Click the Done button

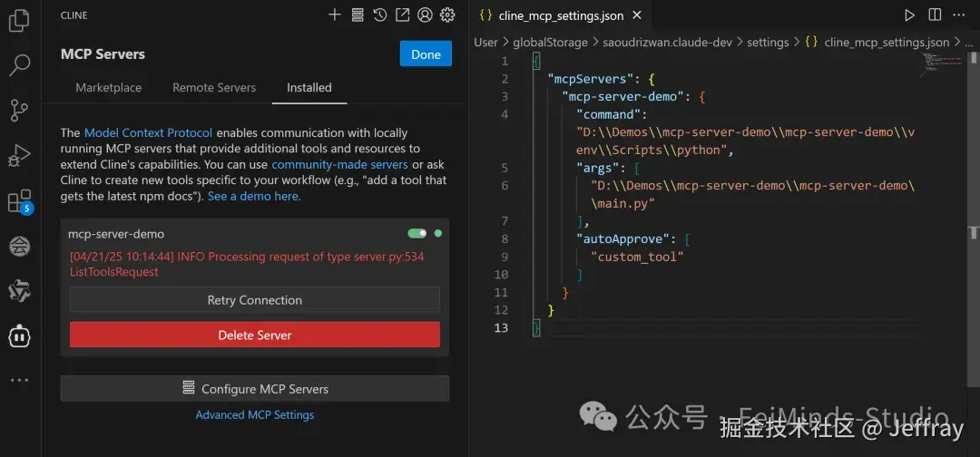pyautogui.click(x=426, y=54)
